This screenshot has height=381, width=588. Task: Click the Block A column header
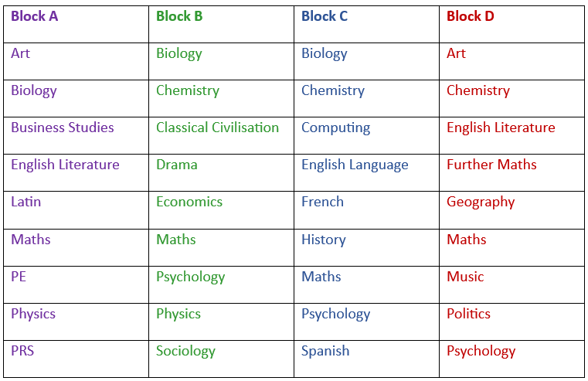click(34, 16)
